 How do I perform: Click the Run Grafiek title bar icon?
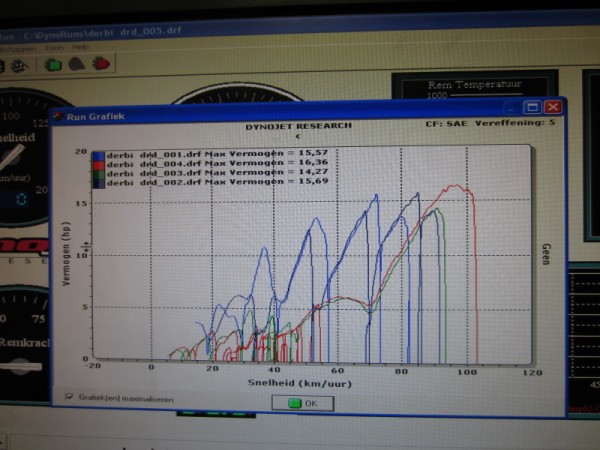point(58,116)
